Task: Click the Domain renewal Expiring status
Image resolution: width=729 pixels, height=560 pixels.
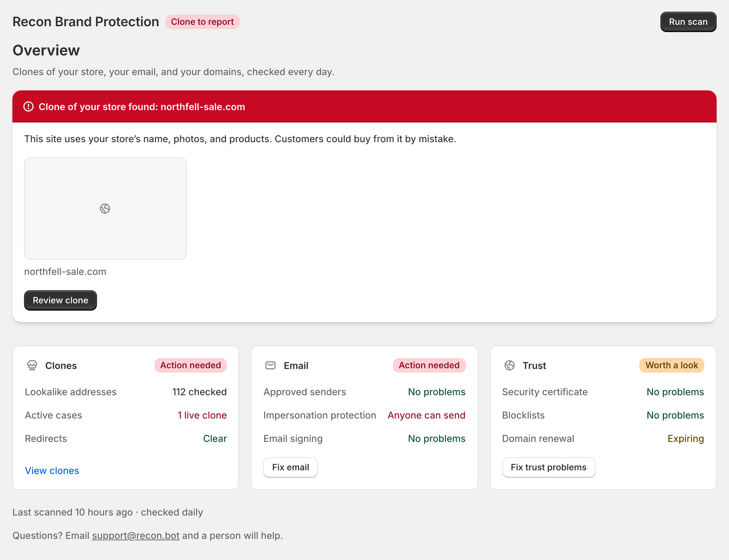Action: 685,438
